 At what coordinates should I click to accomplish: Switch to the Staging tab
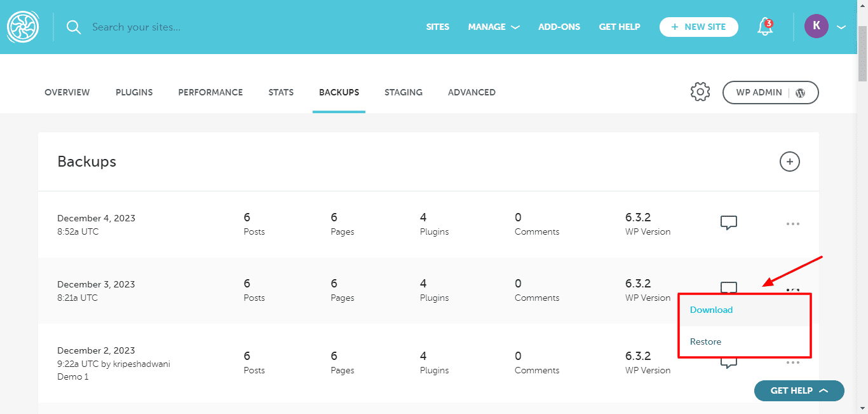point(403,92)
